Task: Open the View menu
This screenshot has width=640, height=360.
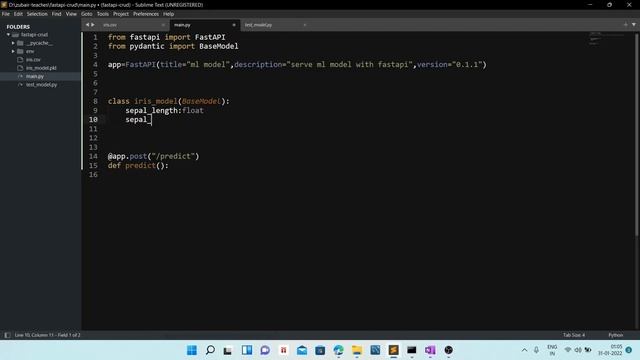Action: (71, 14)
